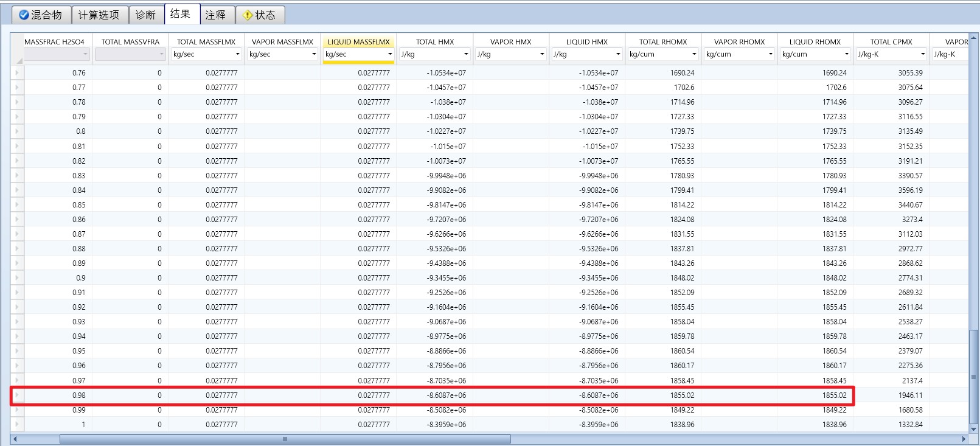
Task: Open VAPOR MASSFLMX unit dropdown
Action: click(x=282, y=54)
